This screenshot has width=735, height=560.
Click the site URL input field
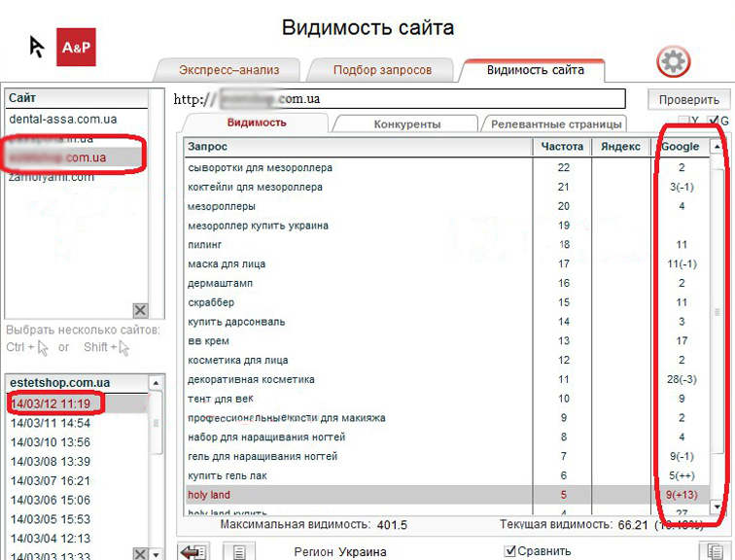tap(397, 99)
